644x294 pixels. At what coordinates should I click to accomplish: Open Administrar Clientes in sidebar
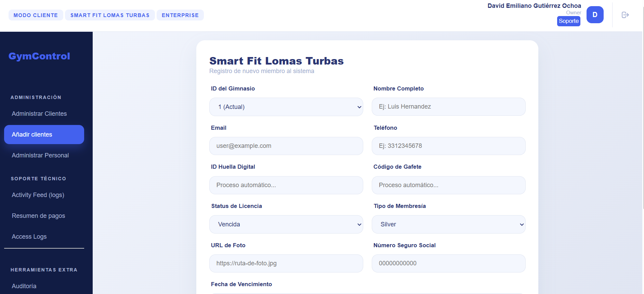[x=44, y=114]
